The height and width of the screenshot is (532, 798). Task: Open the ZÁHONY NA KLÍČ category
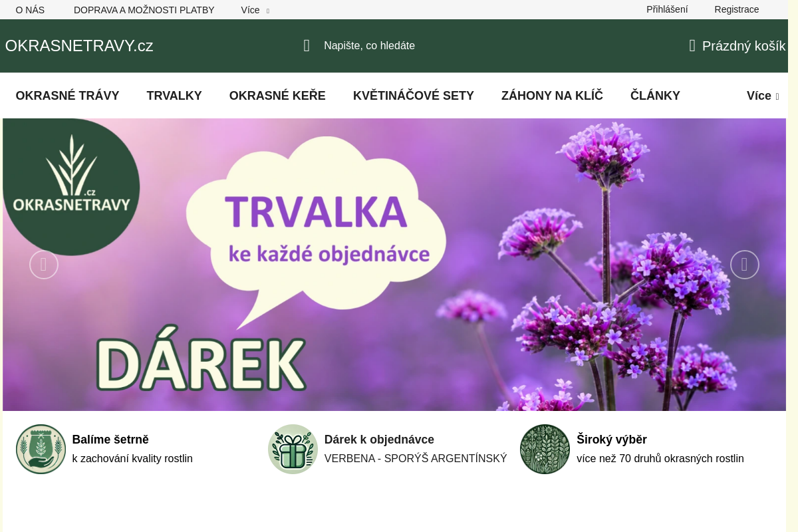pos(552,96)
